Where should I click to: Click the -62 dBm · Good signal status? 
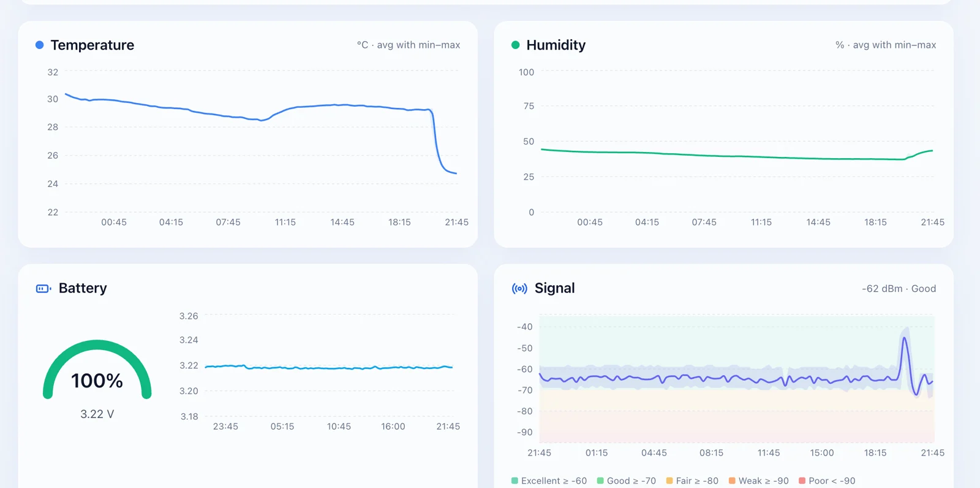click(899, 289)
